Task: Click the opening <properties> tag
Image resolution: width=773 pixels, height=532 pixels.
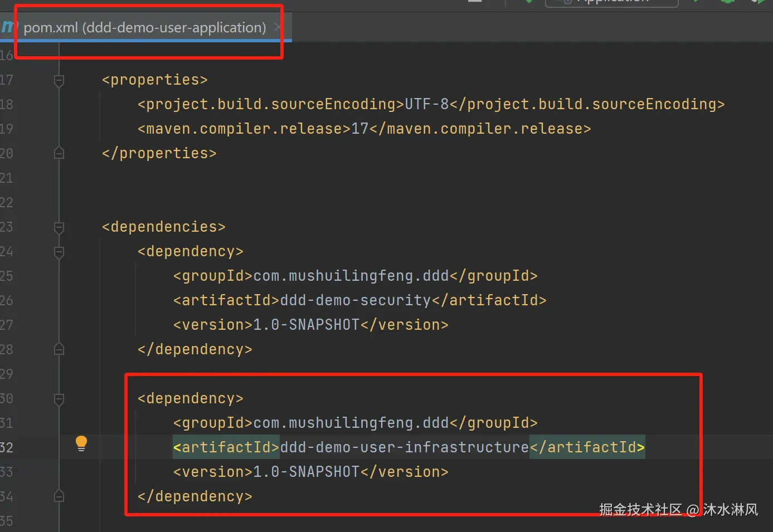Action: (155, 80)
